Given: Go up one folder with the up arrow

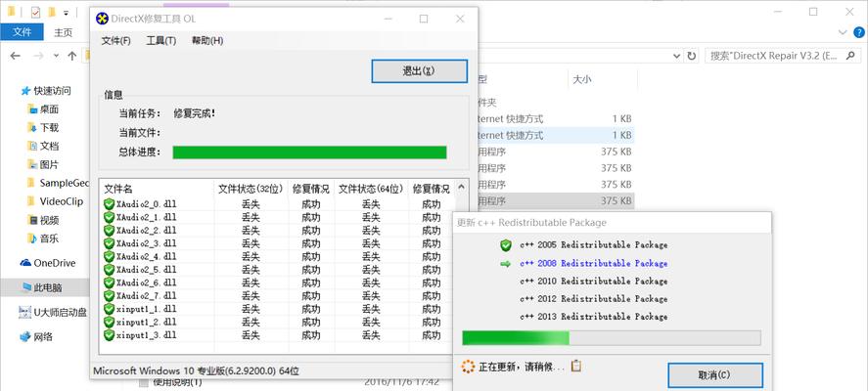Looking at the screenshot, I should pos(72,56).
